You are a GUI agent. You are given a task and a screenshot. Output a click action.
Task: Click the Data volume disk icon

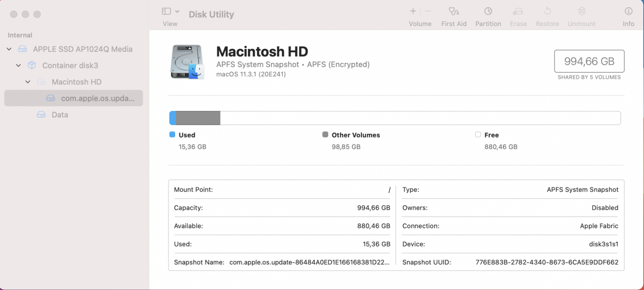click(x=41, y=114)
